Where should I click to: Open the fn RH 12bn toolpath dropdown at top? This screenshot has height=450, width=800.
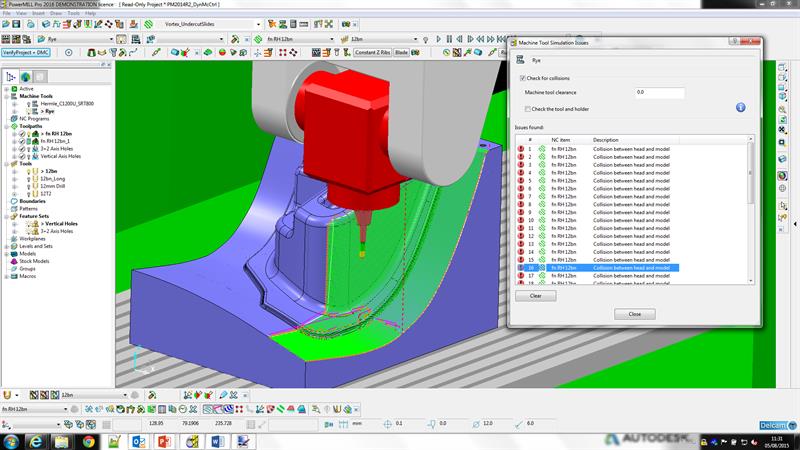(332, 39)
